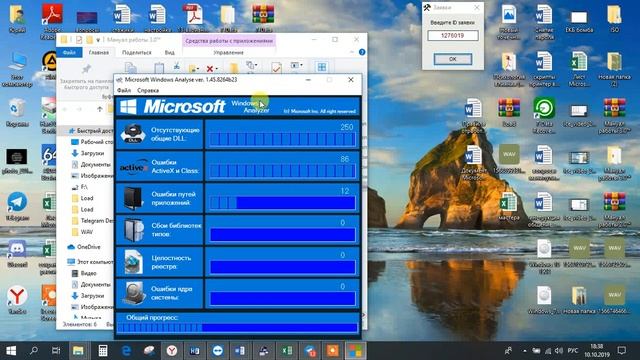Click the missing shared DLL icon in Analyzer

pyautogui.click(x=133, y=134)
